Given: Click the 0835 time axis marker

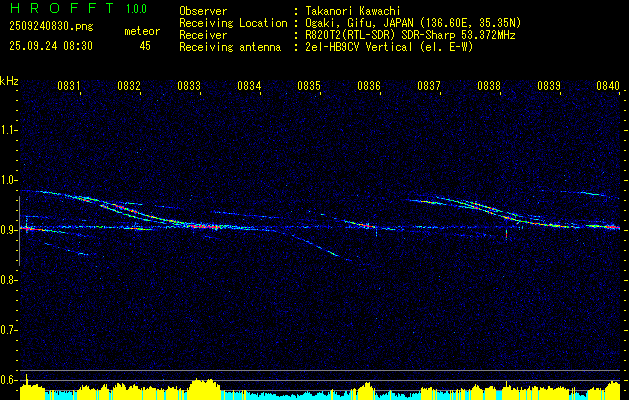Looking at the screenshot, I should (309, 85).
